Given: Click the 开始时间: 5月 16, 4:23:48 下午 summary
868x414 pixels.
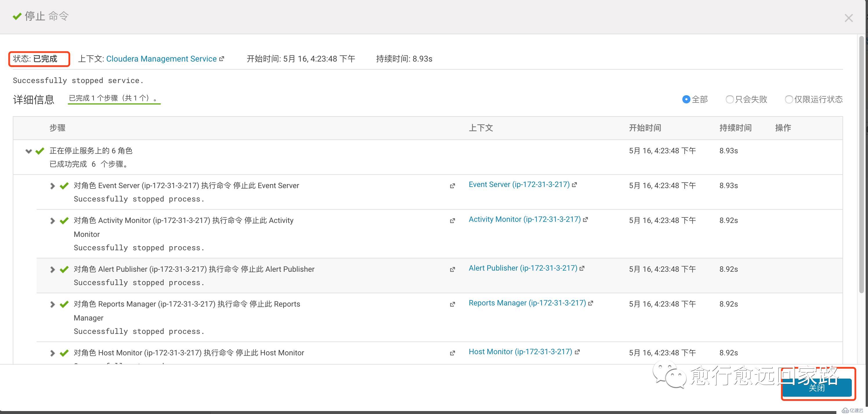Looking at the screenshot, I should coord(301,59).
